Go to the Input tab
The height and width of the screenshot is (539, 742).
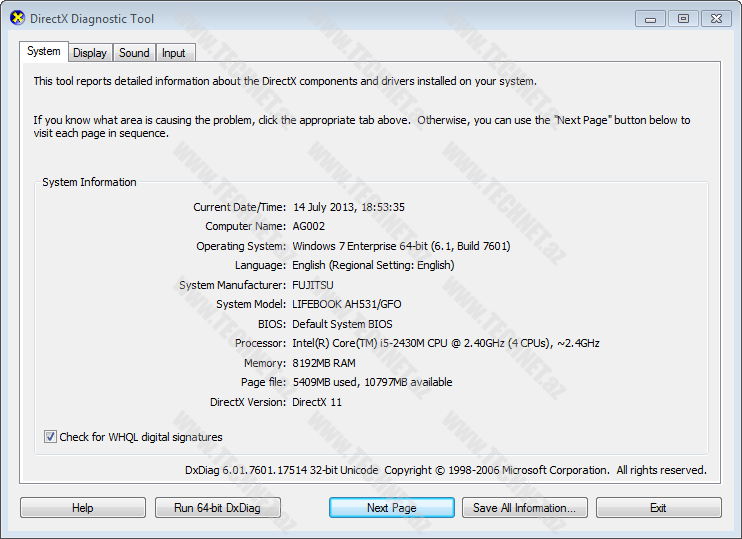click(x=174, y=53)
